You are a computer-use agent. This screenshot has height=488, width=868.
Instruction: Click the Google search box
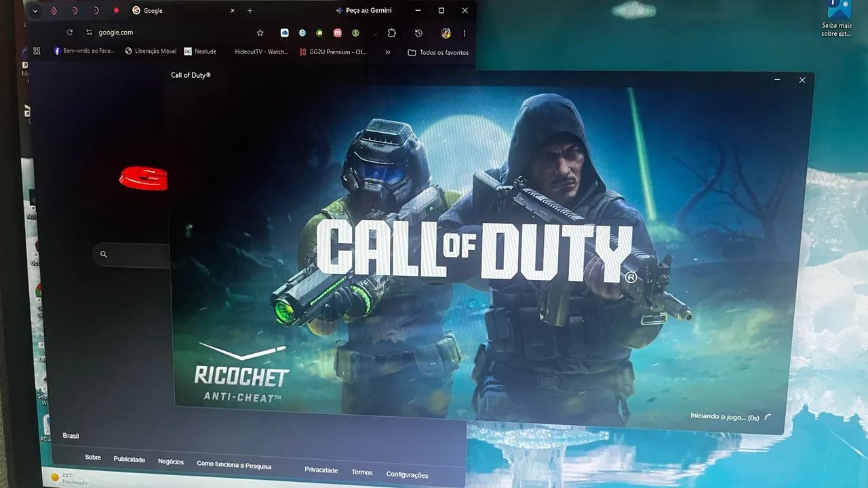pyautogui.click(x=131, y=255)
